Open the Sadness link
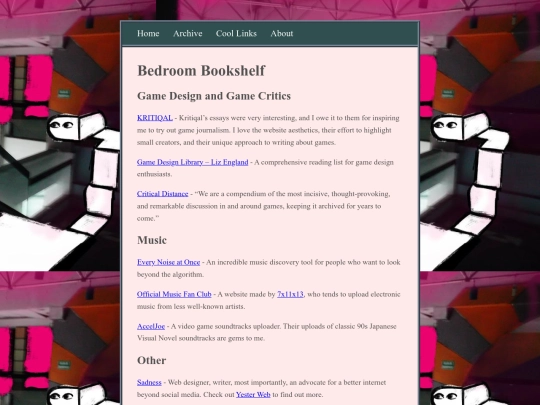The image size is (540, 405). [x=149, y=382]
